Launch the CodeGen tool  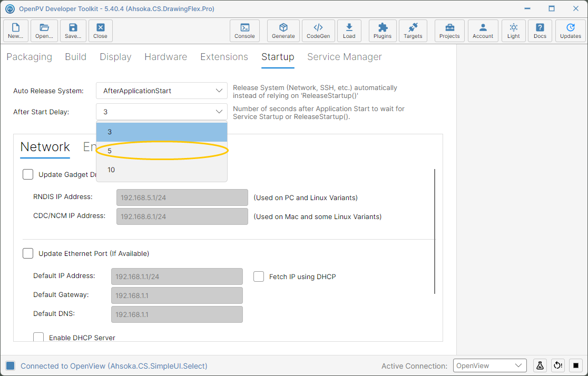[318, 31]
